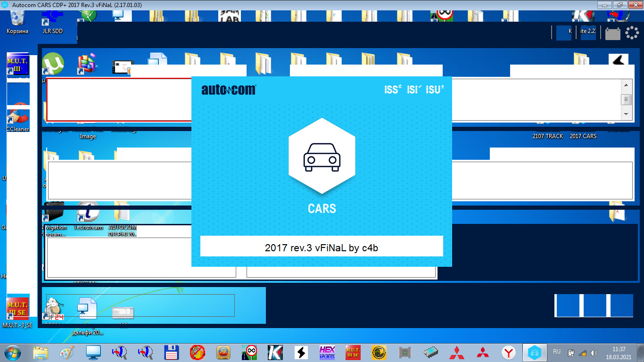Open the Windows Start menu
The width and height of the screenshot is (644, 362).
(12, 352)
